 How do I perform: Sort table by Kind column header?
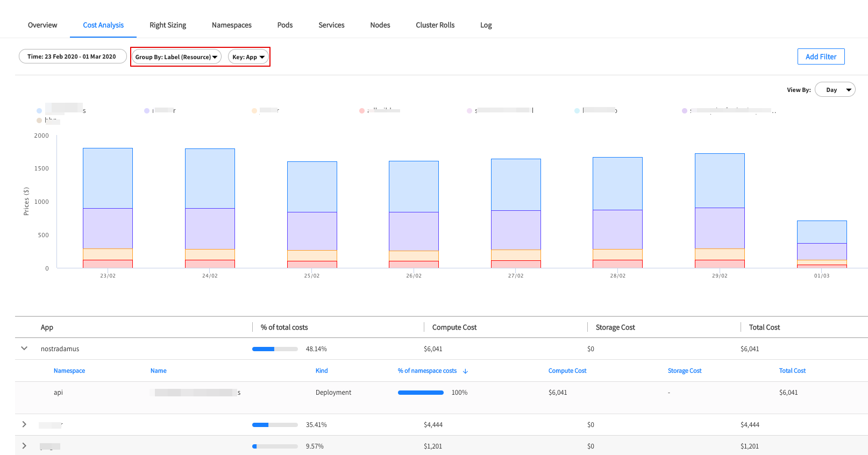click(322, 371)
